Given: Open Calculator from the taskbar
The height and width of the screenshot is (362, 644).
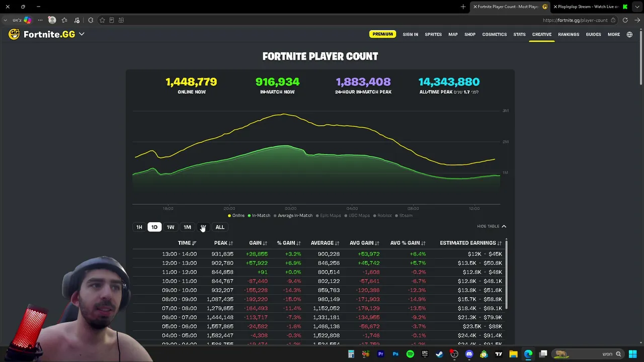Looking at the screenshot, I should 351,354.
